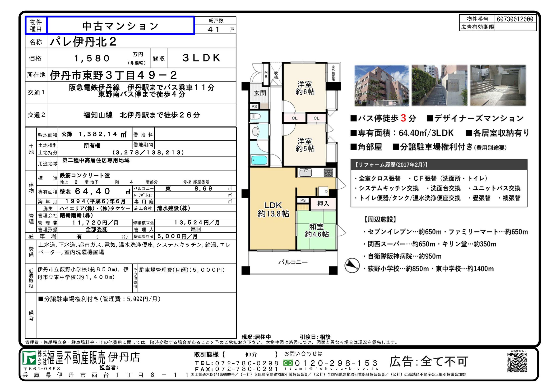Screen dimensions: 555x392
Task: Click the itami@fukuya-k.co.jp email address
Action: [332, 369]
